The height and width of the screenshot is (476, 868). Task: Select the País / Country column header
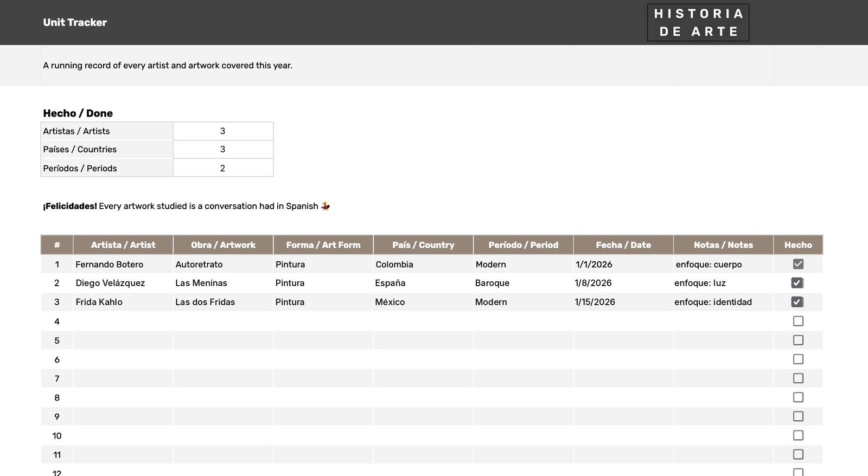(x=423, y=245)
